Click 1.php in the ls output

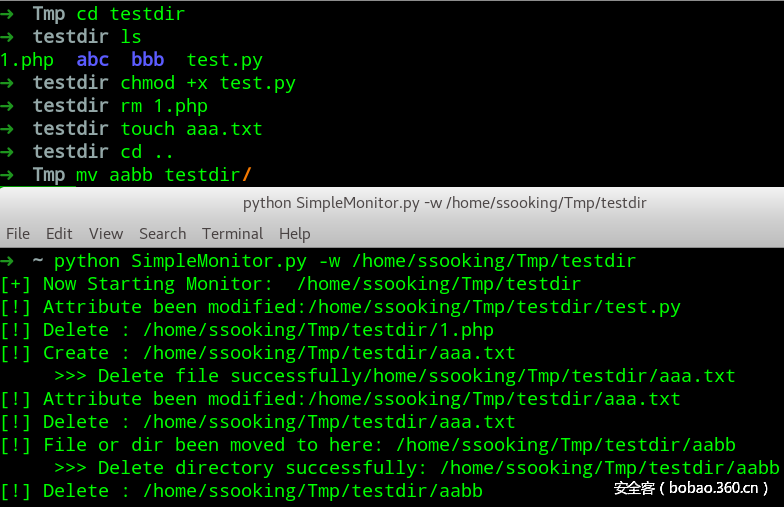(x=27, y=60)
